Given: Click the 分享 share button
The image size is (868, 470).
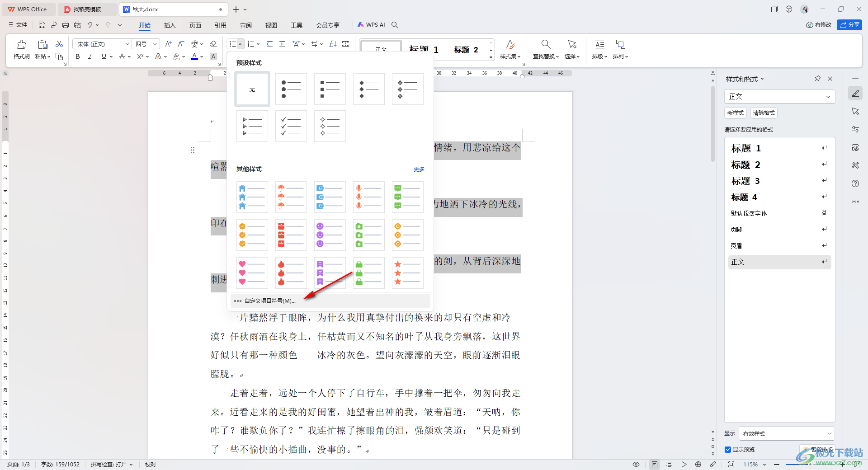Looking at the screenshot, I should 849,25.
